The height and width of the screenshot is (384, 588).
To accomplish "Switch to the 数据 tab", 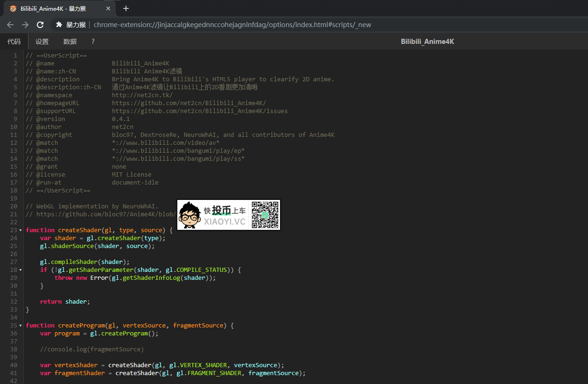I will [70, 42].
